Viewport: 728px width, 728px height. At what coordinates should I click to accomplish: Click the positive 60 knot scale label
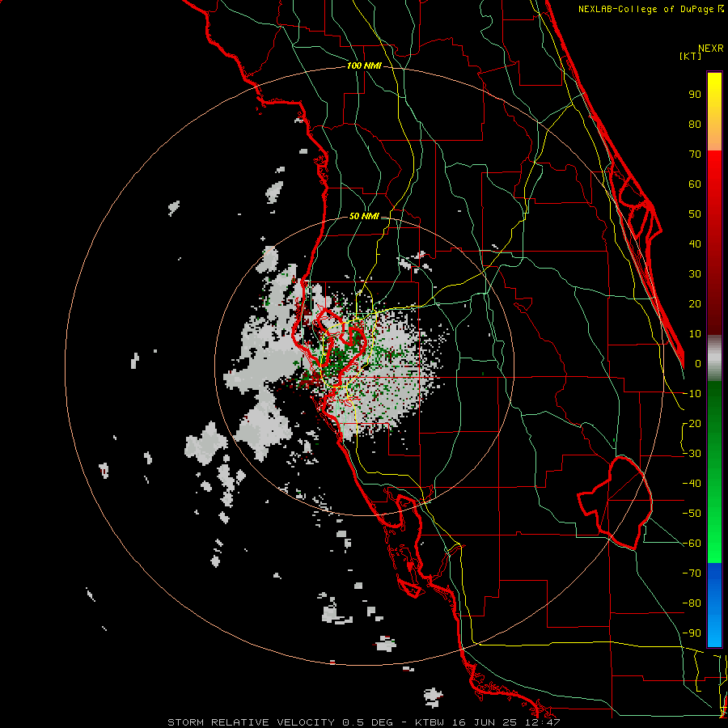(x=695, y=184)
